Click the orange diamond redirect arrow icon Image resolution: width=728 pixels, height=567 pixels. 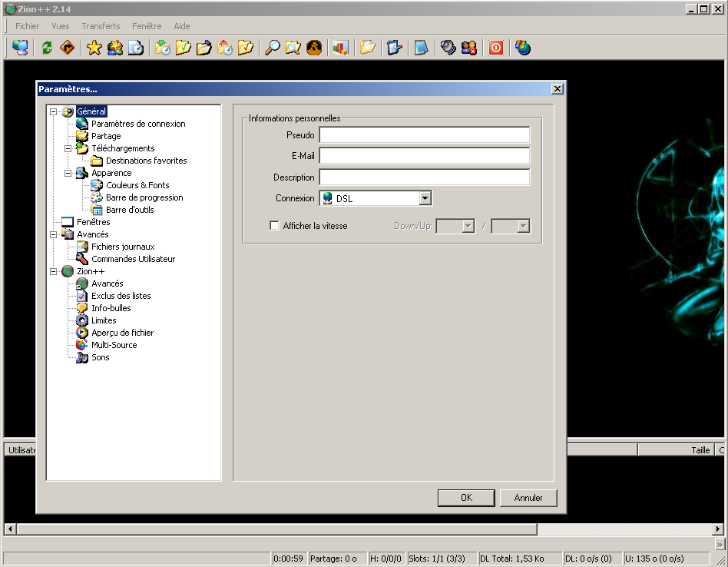68,48
